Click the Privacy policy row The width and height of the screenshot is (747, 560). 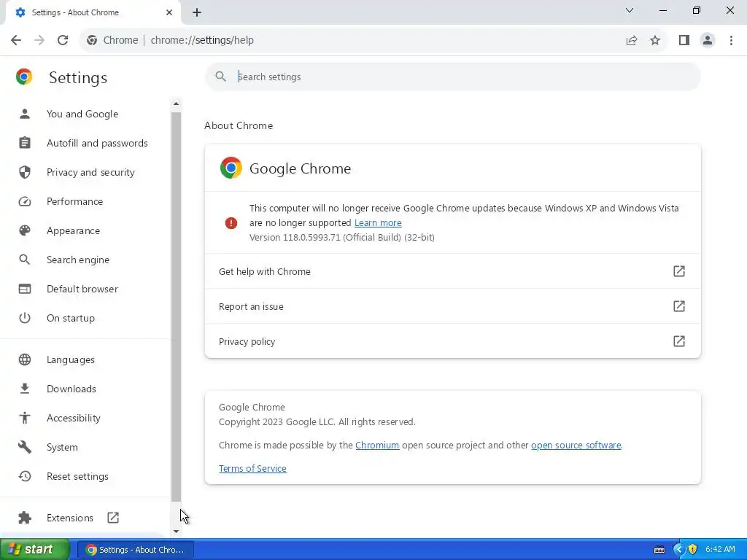452,341
